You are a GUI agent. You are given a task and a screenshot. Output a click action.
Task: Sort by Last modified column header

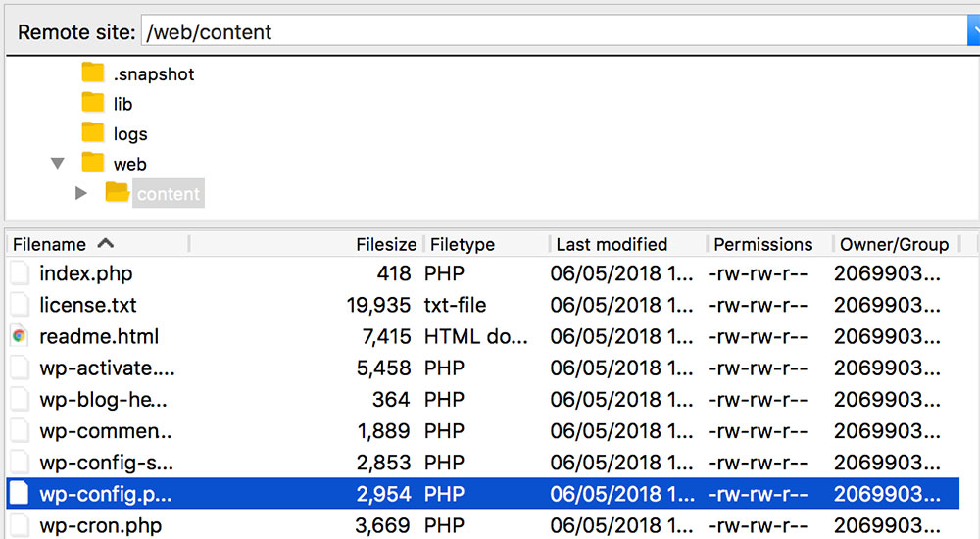point(612,244)
